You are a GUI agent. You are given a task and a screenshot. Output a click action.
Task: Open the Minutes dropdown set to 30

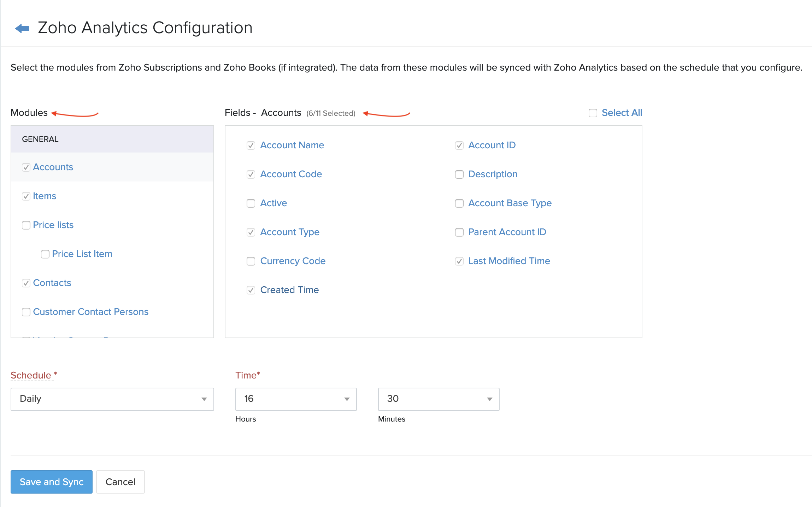click(439, 399)
